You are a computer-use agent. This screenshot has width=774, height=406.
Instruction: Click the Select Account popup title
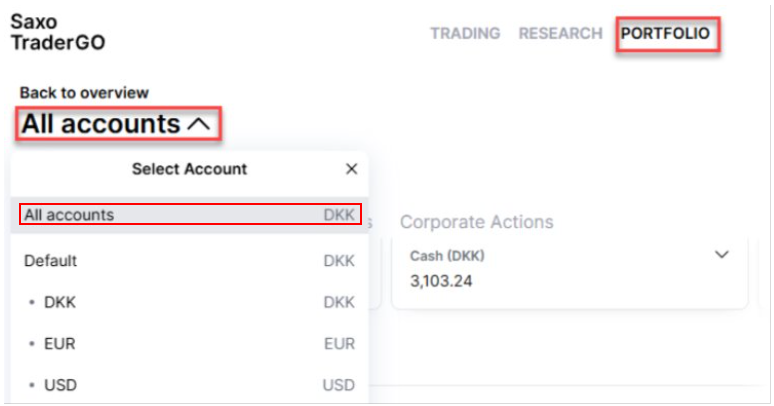tap(189, 169)
